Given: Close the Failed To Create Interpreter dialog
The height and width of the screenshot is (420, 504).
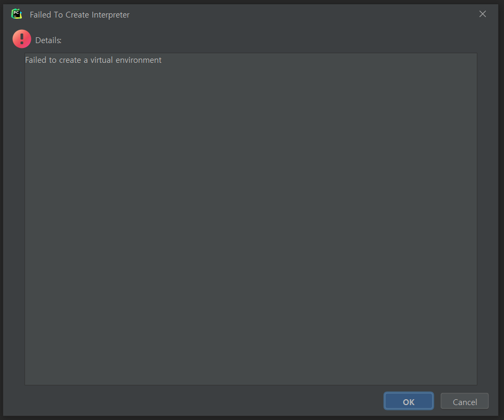Looking at the screenshot, I should [x=483, y=14].
